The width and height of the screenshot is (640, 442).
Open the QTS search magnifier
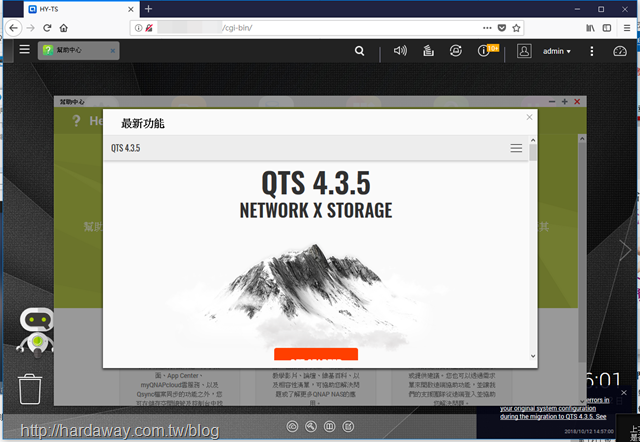(x=359, y=51)
